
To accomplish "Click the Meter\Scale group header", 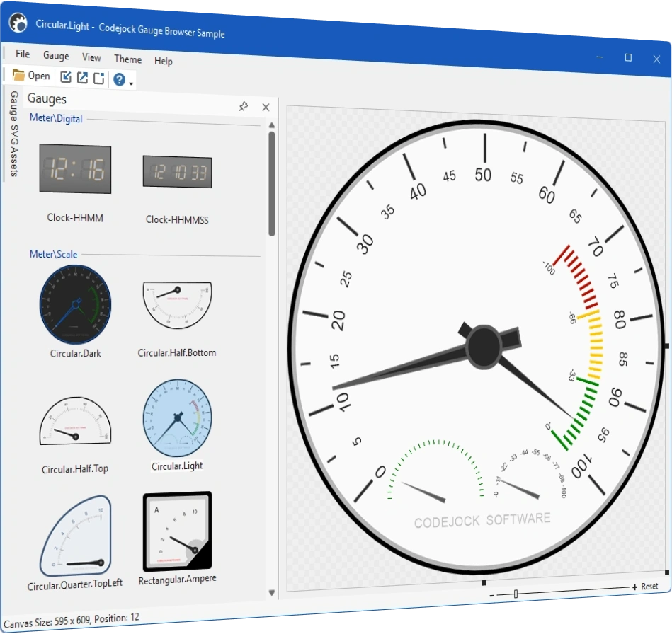I will 54,254.
